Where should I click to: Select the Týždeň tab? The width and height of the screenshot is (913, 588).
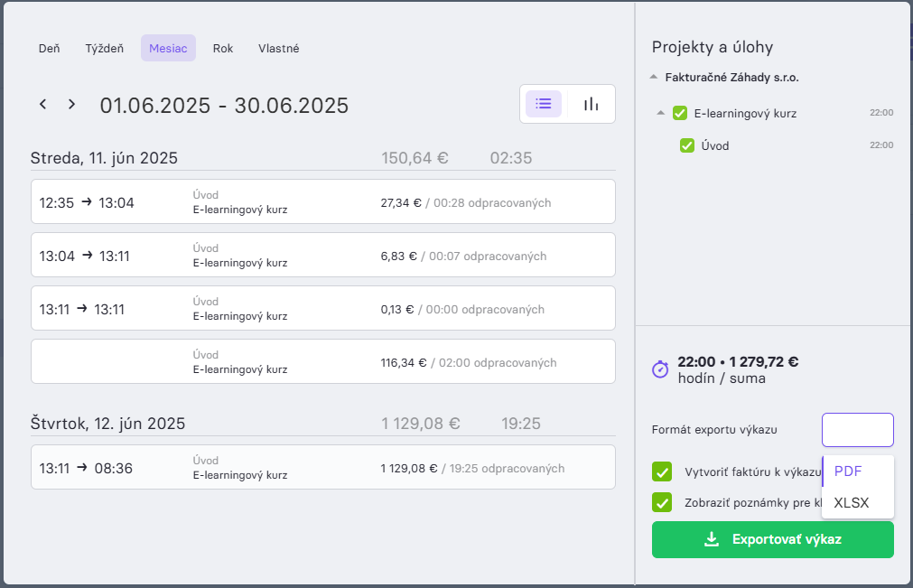tap(105, 48)
